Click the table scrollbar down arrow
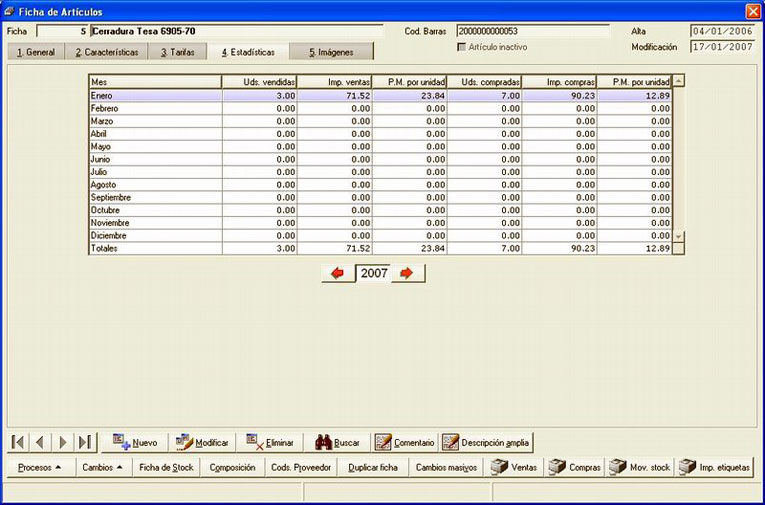This screenshot has width=765, height=505. (x=679, y=236)
